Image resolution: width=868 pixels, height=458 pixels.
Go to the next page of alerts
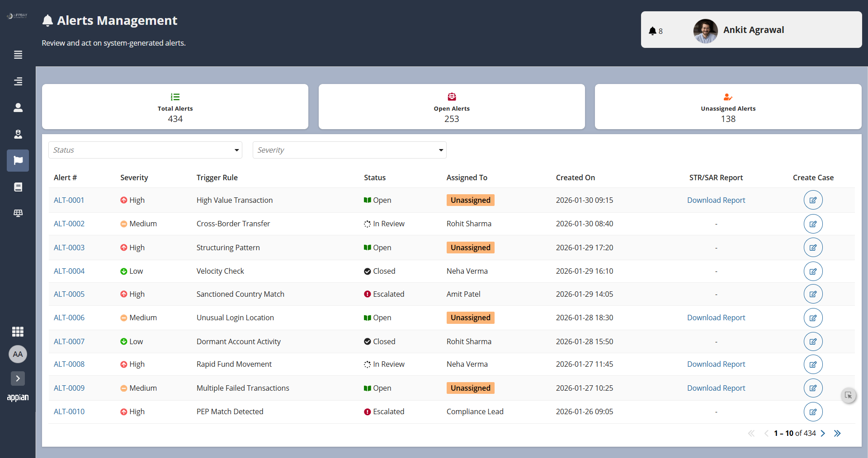pyautogui.click(x=823, y=433)
